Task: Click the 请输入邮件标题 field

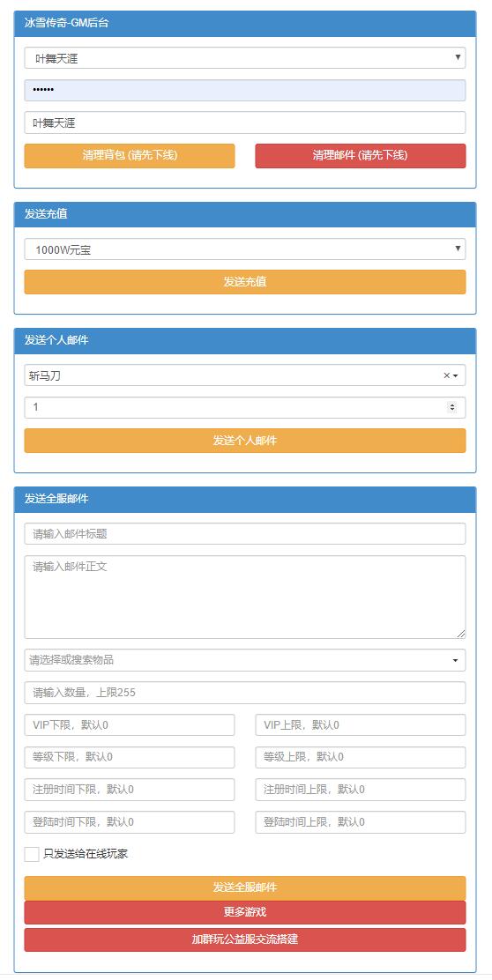Action: [245, 534]
